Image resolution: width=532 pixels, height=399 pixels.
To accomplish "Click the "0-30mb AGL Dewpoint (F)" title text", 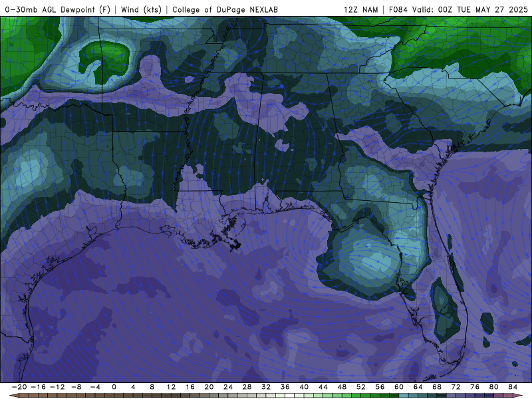I will [x=58, y=9].
